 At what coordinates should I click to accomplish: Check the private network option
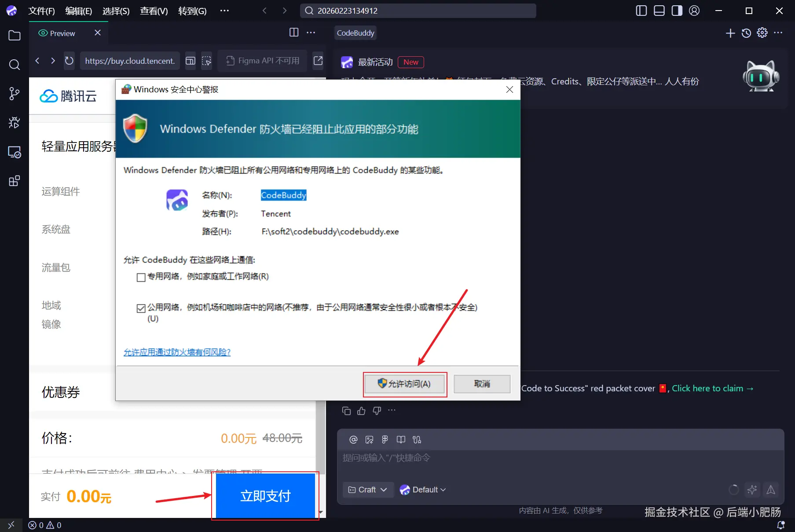(x=141, y=277)
